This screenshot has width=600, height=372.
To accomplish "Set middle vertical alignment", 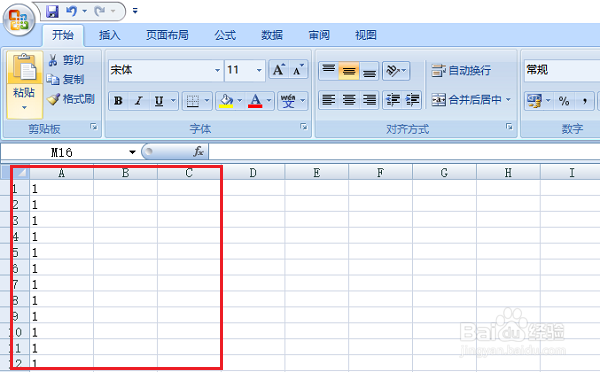I will (349, 70).
